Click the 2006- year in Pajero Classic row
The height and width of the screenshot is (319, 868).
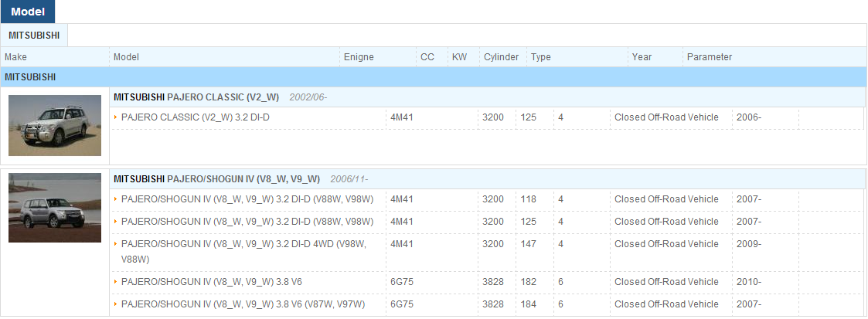pos(749,117)
